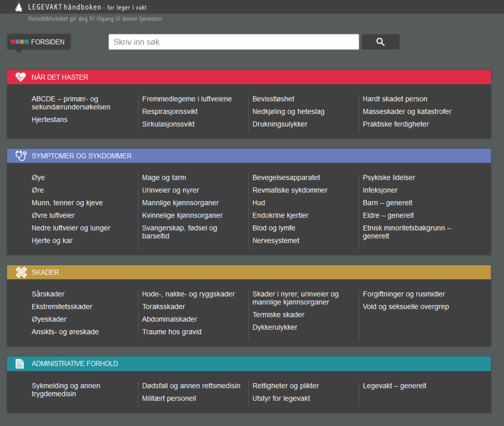Image resolution: width=504 pixels, height=426 pixels.
Task: Open Hardt skadet person page
Action: click(395, 99)
